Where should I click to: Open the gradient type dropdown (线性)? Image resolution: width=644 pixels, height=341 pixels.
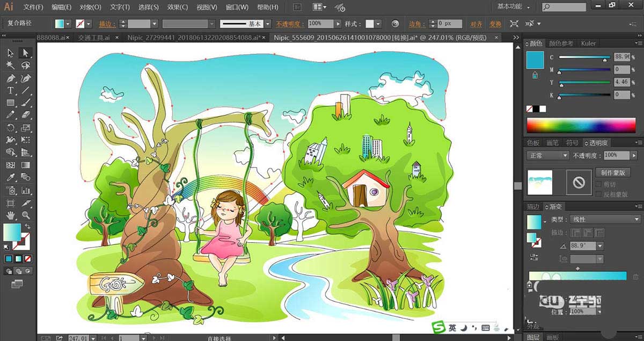[605, 219]
